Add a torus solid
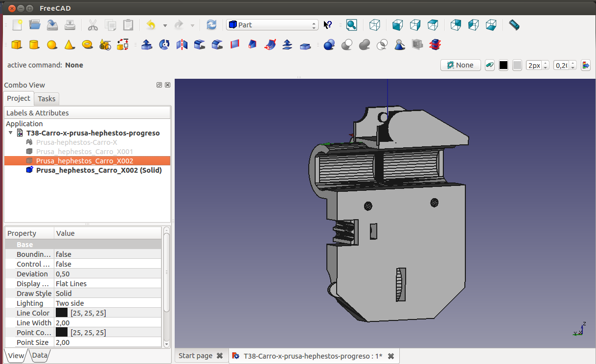The image size is (596, 364). [x=87, y=45]
